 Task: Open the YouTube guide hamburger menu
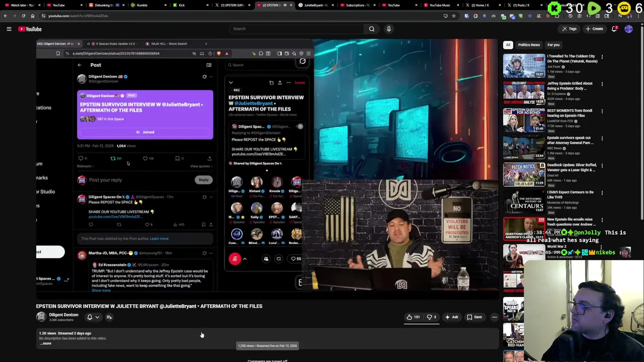[9, 29]
